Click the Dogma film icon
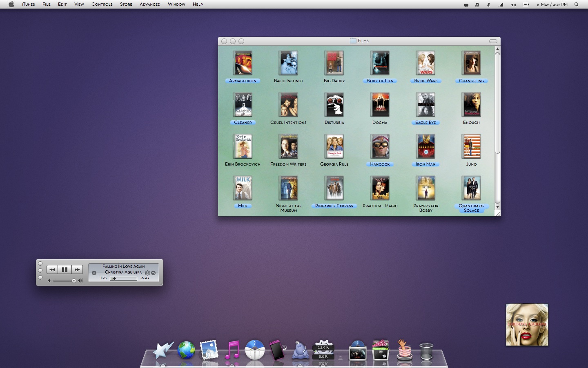Screen dimensions: 588x368 coord(380,105)
